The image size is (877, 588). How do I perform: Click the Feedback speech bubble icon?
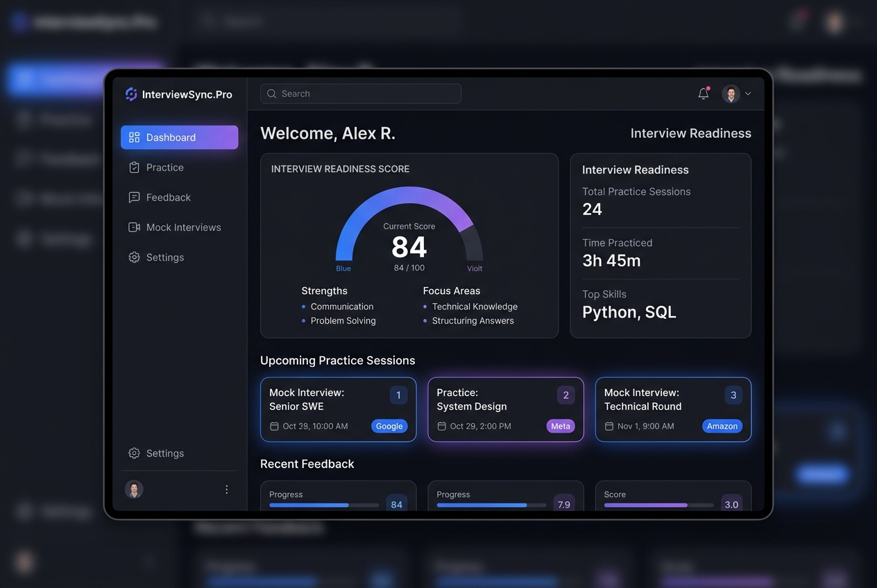(x=135, y=198)
